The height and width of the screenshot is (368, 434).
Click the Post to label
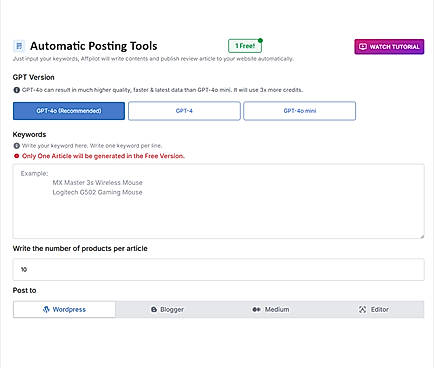point(24,290)
